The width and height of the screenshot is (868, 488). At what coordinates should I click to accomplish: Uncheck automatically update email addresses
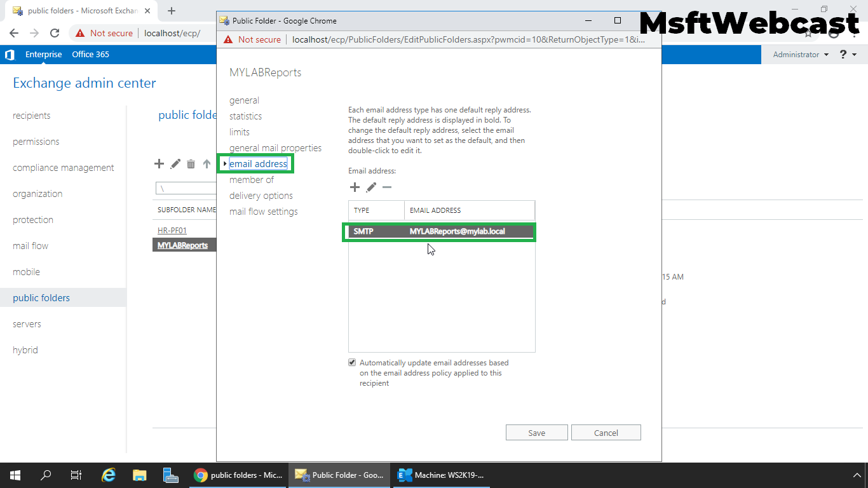[x=352, y=362]
